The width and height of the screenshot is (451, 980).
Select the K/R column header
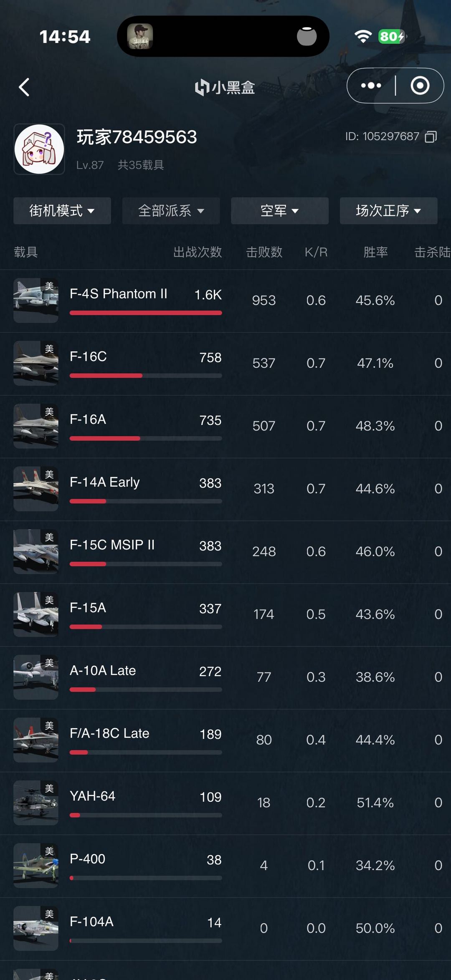tap(316, 252)
